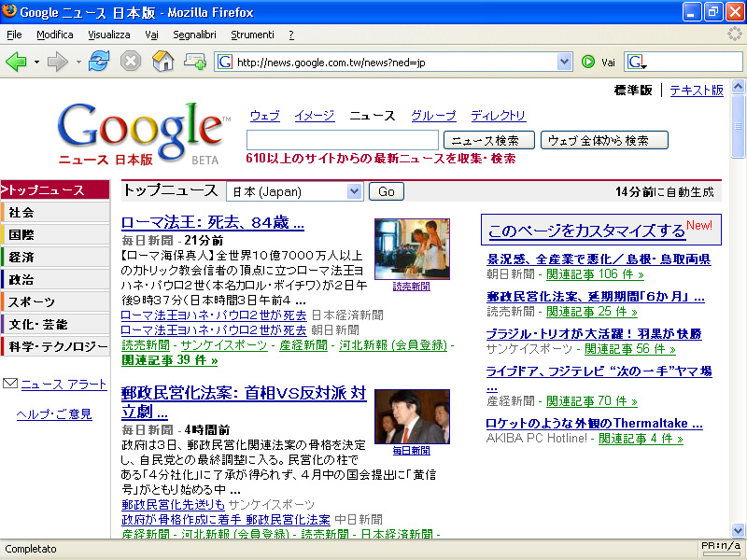The height and width of the screenshot is (560, 747).
Task: Open headline 郵政民営化法案: 首相VS反対派 対立
Action: tap(244, 402)
